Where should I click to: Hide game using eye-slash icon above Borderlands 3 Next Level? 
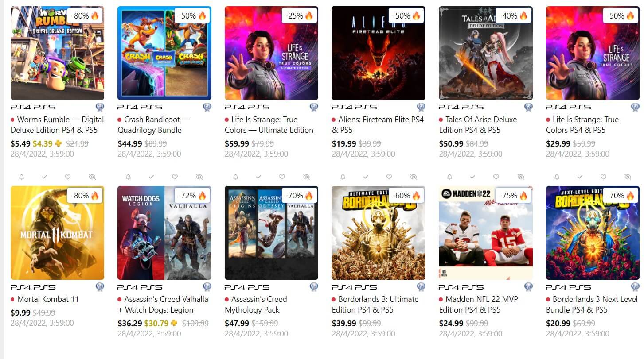628,177
